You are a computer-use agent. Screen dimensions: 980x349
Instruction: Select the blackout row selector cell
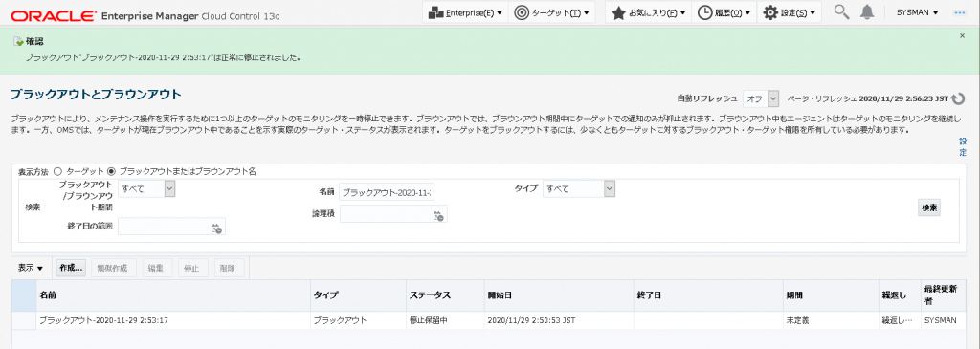point(24,320)
